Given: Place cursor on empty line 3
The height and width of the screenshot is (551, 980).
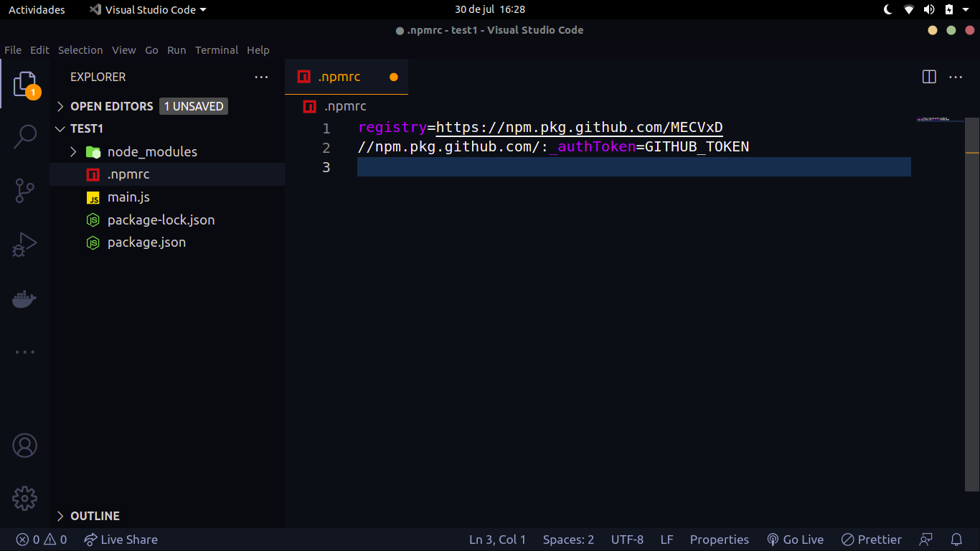Looking at the screenshot, I should point(634,167).
